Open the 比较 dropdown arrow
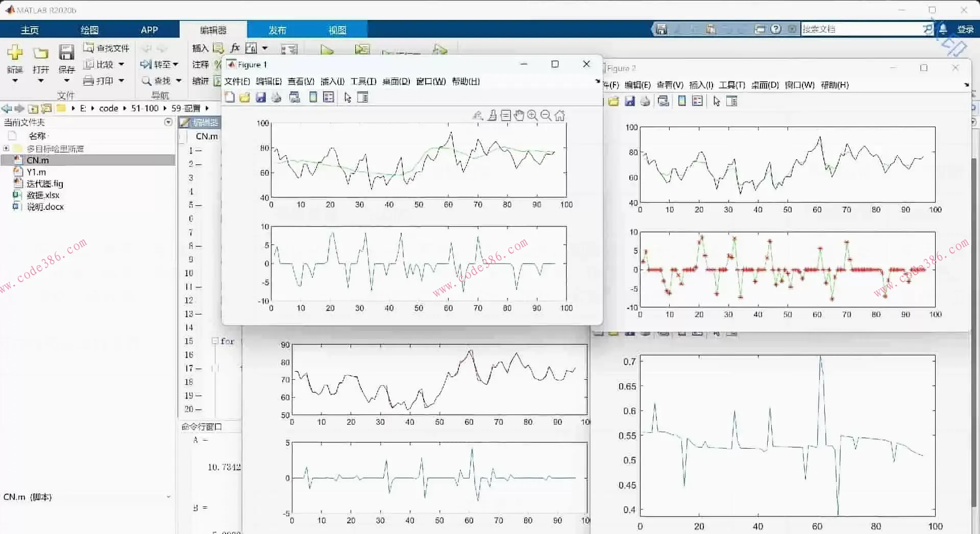The height and width of the screenshot is (534, 980). tap(121, 64)
